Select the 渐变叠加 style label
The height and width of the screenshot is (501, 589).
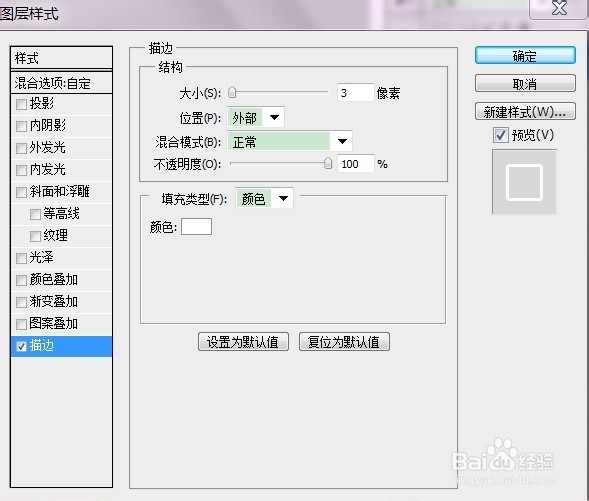click(x=54, y=301)
